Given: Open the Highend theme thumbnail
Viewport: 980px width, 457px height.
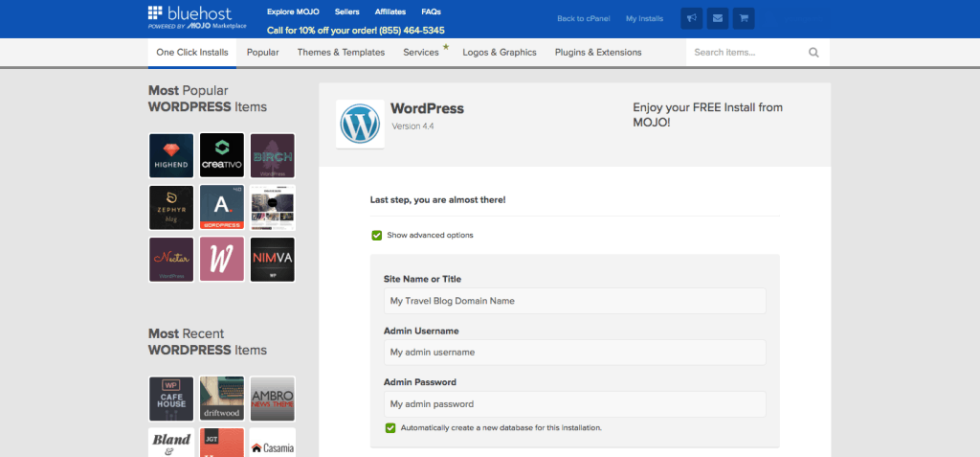Looking at the screenshot, I should tap(171, 155).
